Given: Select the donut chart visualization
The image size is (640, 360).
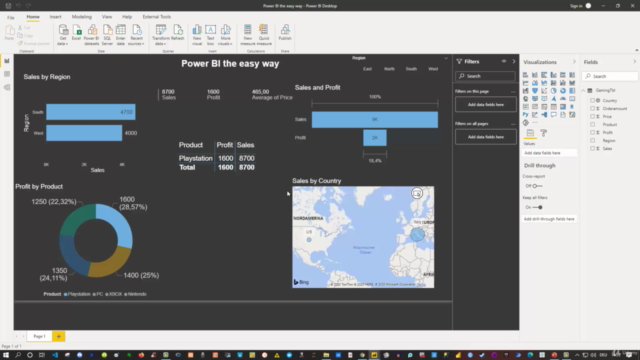Looking at the screenshot, I should [563, 91].
